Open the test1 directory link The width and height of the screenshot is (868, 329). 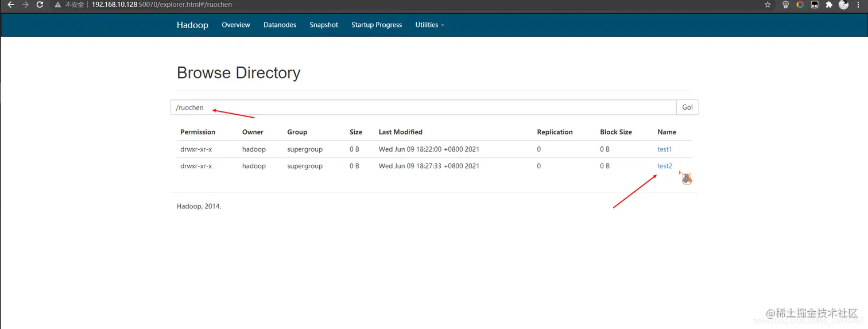pos(664,149)
